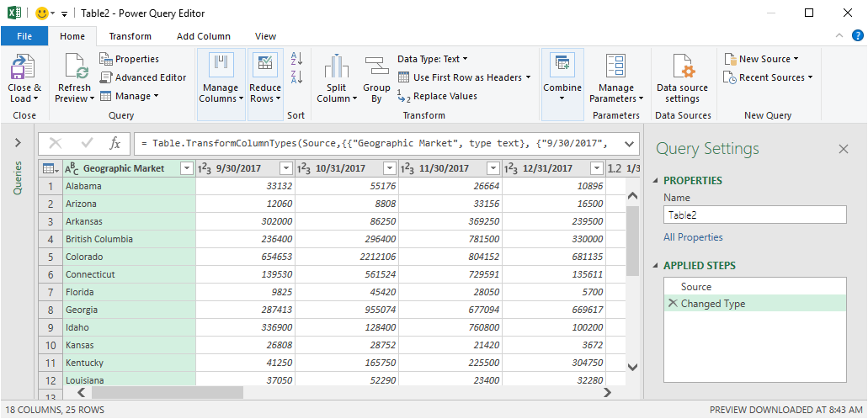Expand the Data Type: Text dropdown
The height and width of the screenshot is (419, 868).
(433, 59)
